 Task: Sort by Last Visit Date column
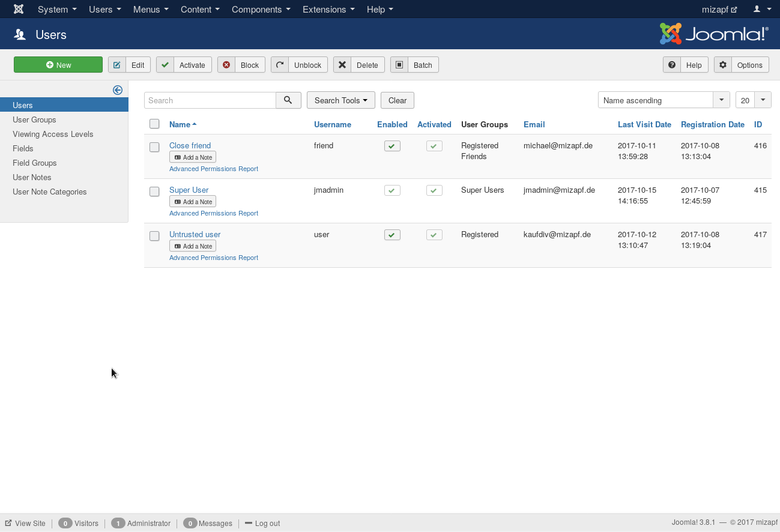pyautogui.click(x=644, y=124)
